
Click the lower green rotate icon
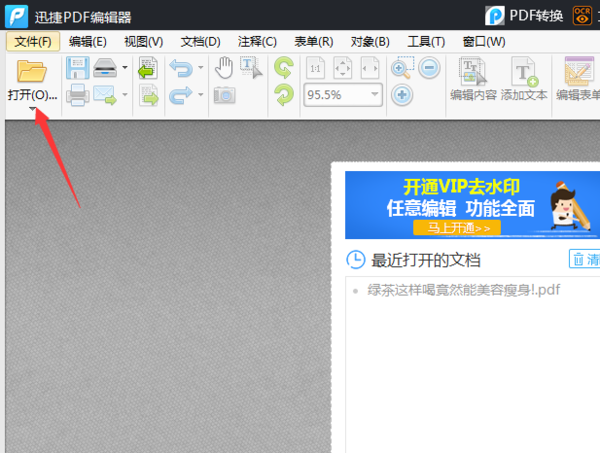[284, 95]
